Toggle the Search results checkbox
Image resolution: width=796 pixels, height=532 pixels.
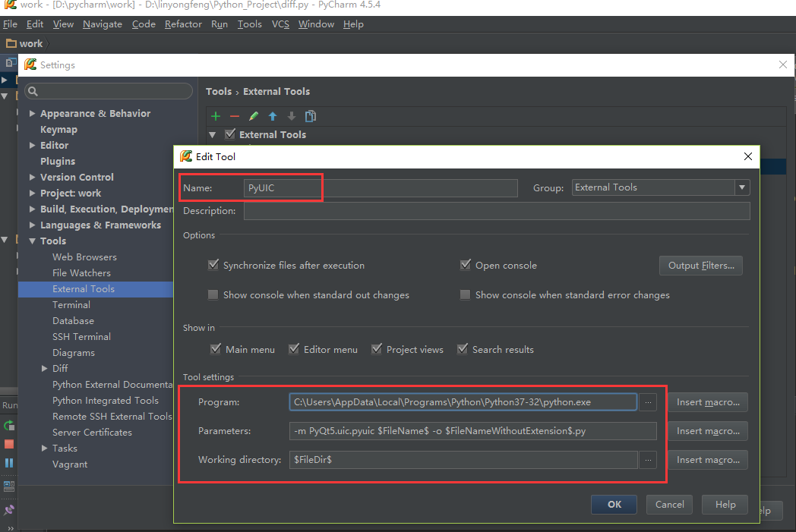tap(462, 349)
